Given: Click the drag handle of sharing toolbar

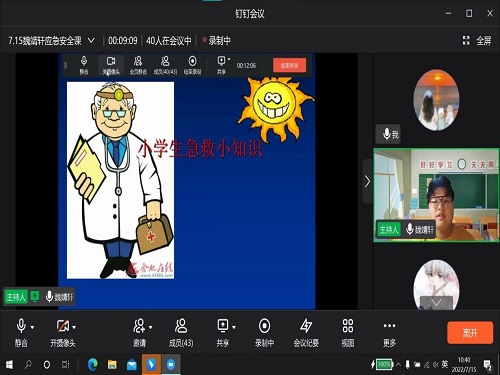Looking at the screenshot, I should pos(66,65).
